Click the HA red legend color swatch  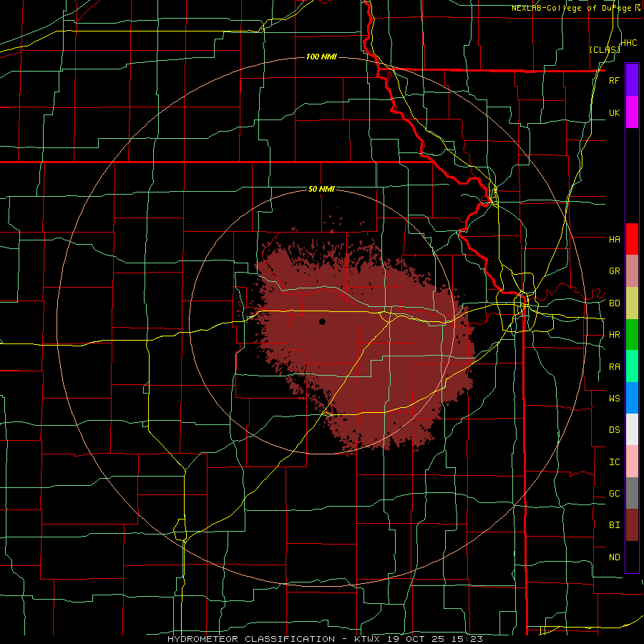coord(632,239)
